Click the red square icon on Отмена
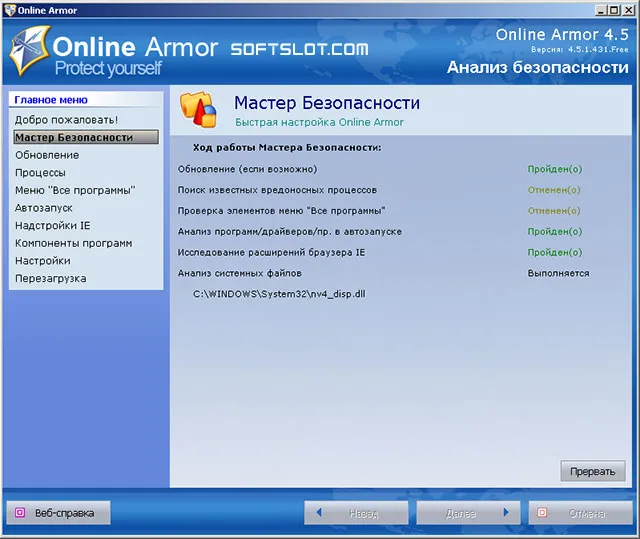640x539 pixels. 542,512
